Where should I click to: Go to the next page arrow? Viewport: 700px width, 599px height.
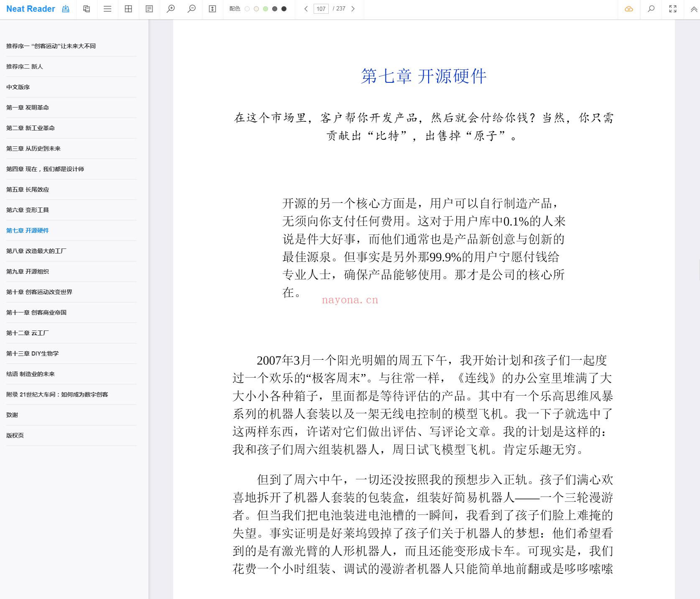tap(353, 9)
